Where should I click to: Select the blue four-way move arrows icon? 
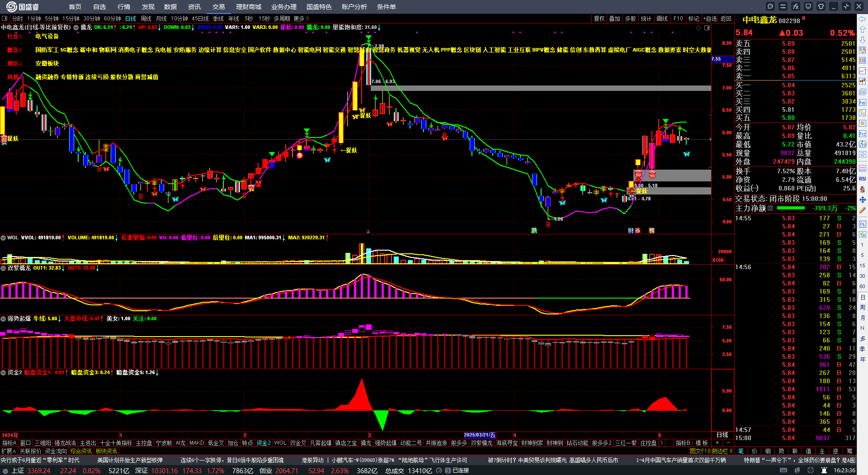click(863, 199)
